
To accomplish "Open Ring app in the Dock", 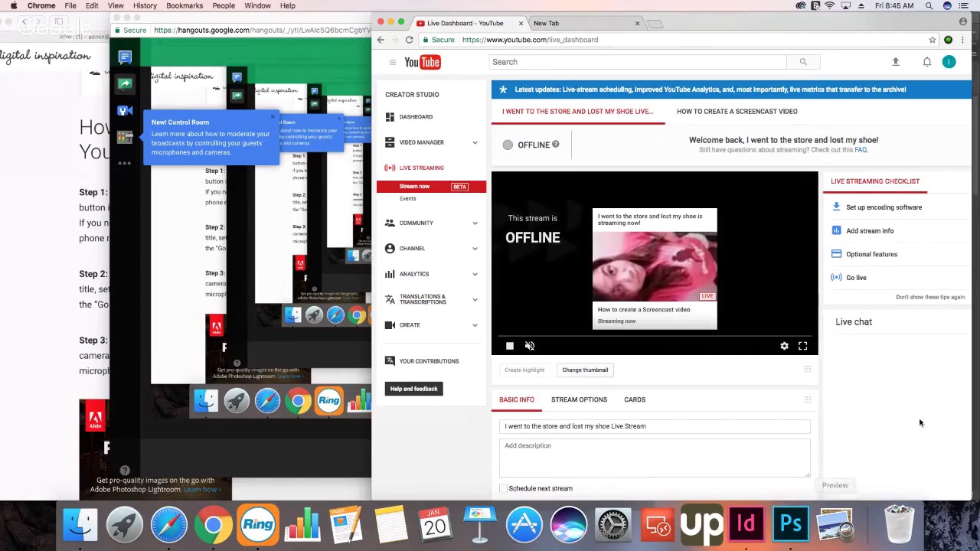I will [x=258, y=525].
